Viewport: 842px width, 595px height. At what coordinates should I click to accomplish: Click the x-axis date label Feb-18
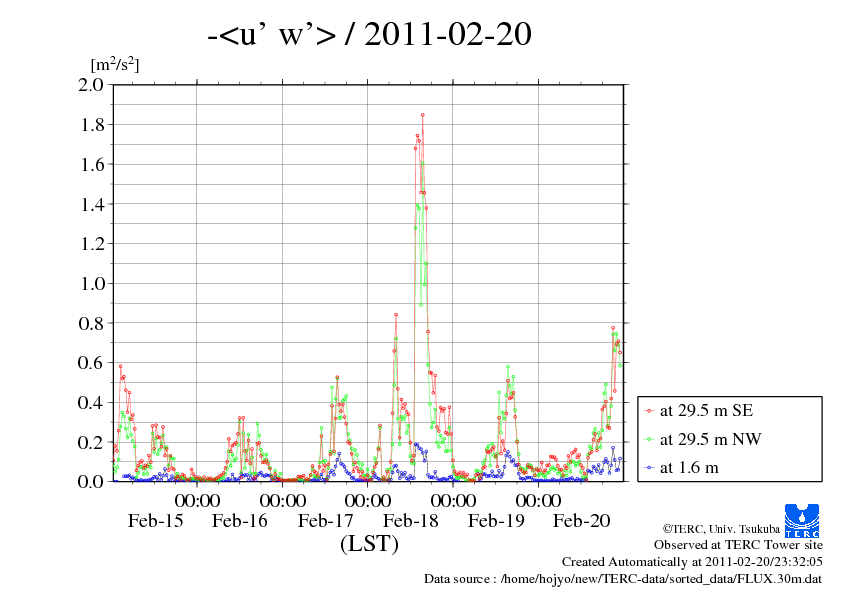click(410, 521)
